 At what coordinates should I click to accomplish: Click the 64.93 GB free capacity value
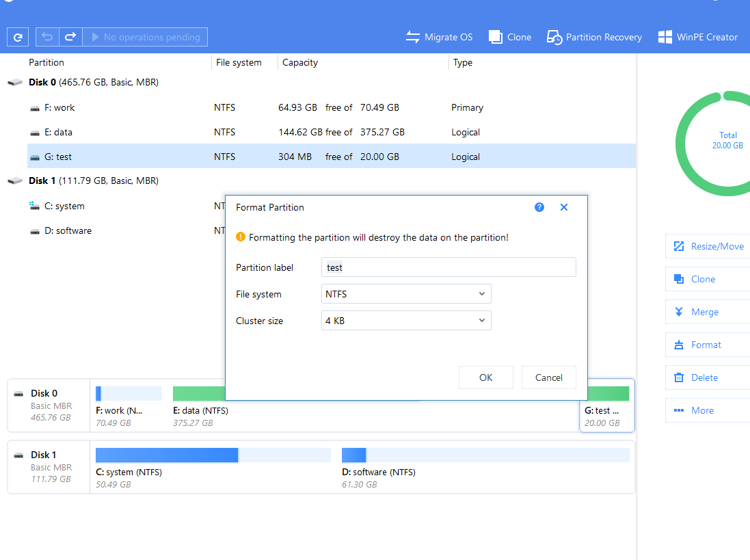[x=297, y=107]
